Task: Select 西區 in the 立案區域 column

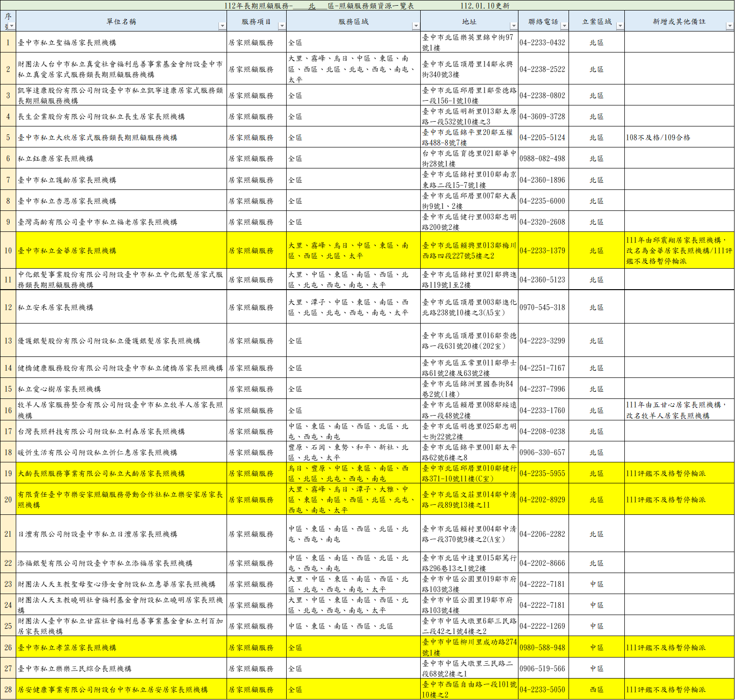Action: click(597, 690)
